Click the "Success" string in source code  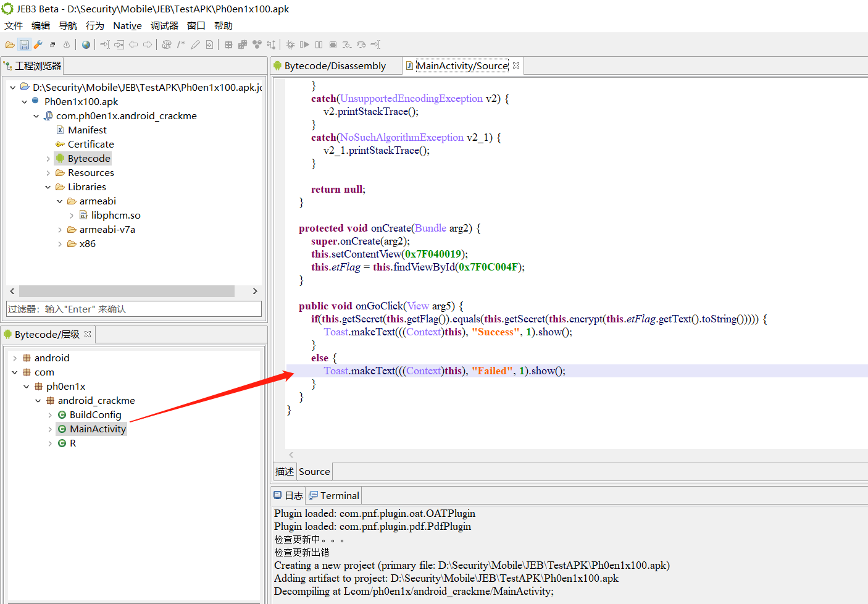[496, 332]
